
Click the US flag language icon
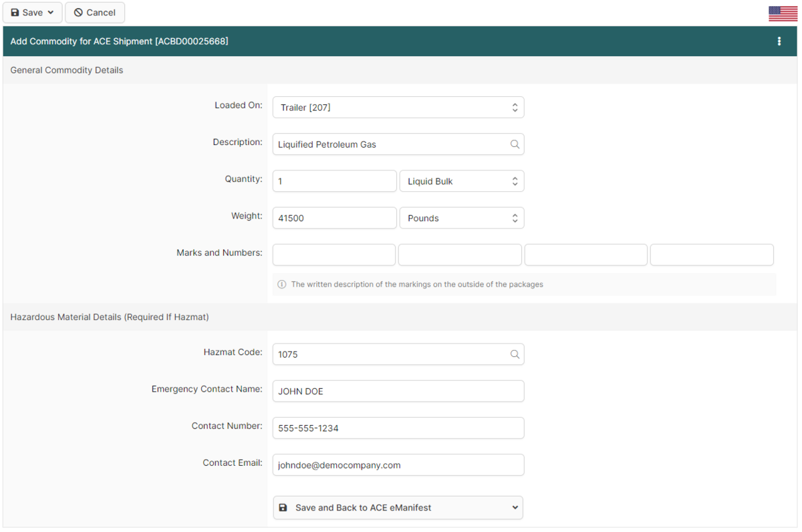pyautogui.click(x=783, y=12)
